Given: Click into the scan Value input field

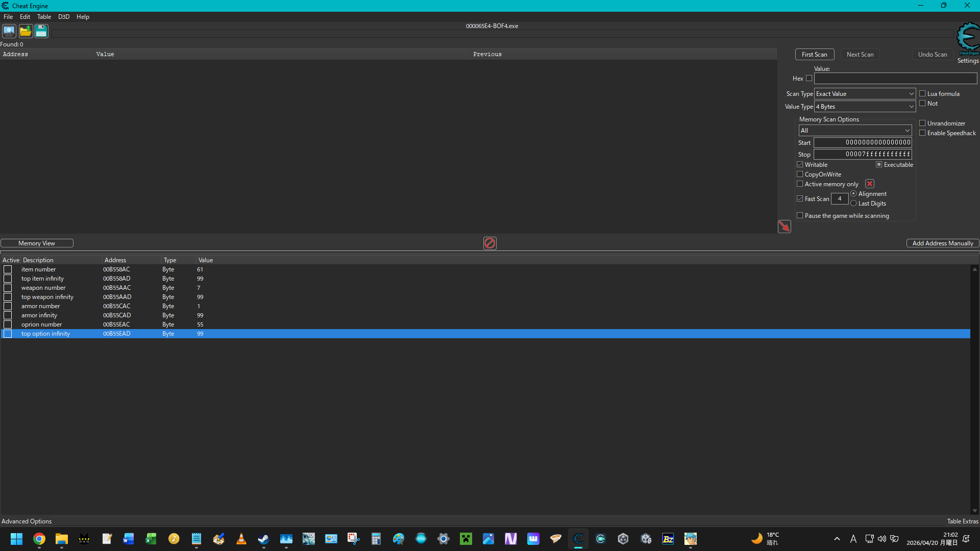Looking at the screenshot, I should 895,79.
